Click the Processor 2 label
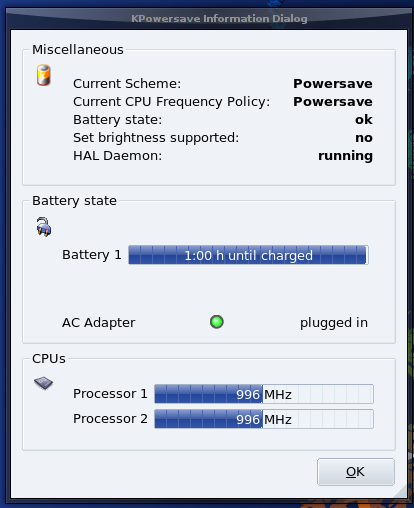Image resolution: width=414 pixels, height=508 pixels. [x=110, y=419]
